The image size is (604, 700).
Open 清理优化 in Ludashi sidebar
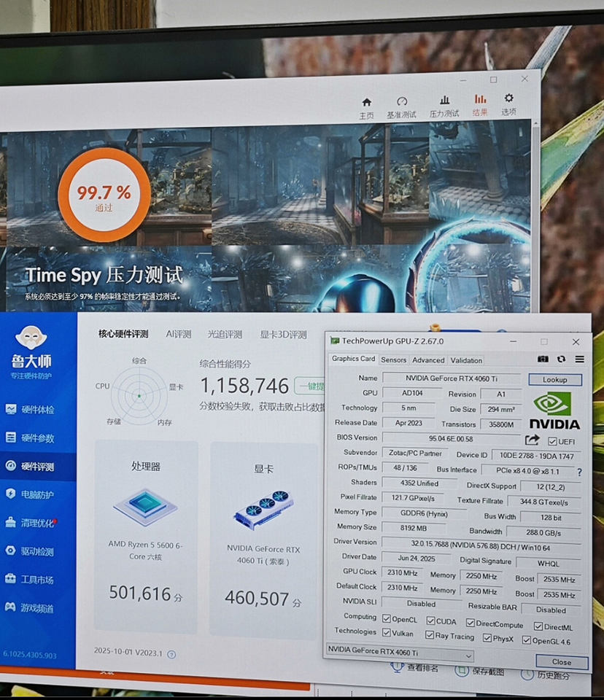coord(30,522)
